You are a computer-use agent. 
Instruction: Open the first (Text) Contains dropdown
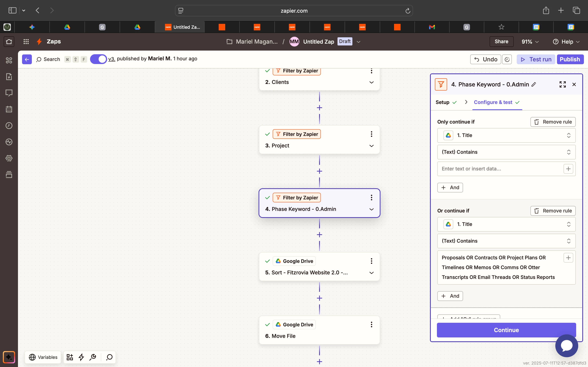click(506, 152)
